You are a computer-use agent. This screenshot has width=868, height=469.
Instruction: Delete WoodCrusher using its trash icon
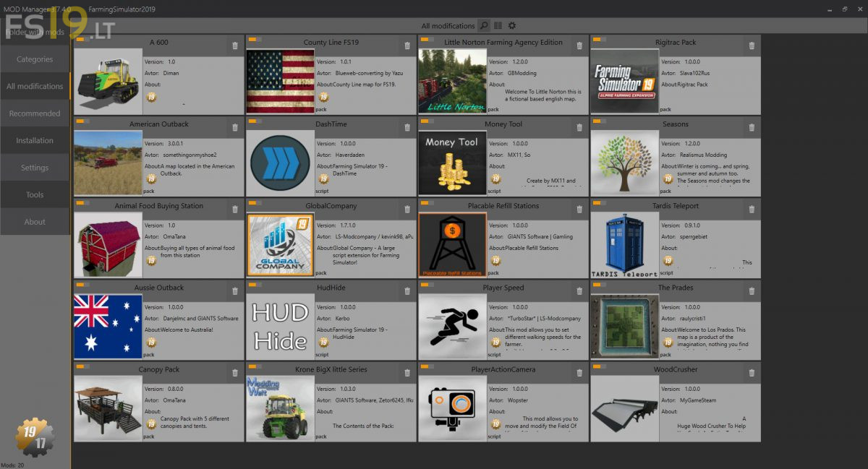point(752,372)
